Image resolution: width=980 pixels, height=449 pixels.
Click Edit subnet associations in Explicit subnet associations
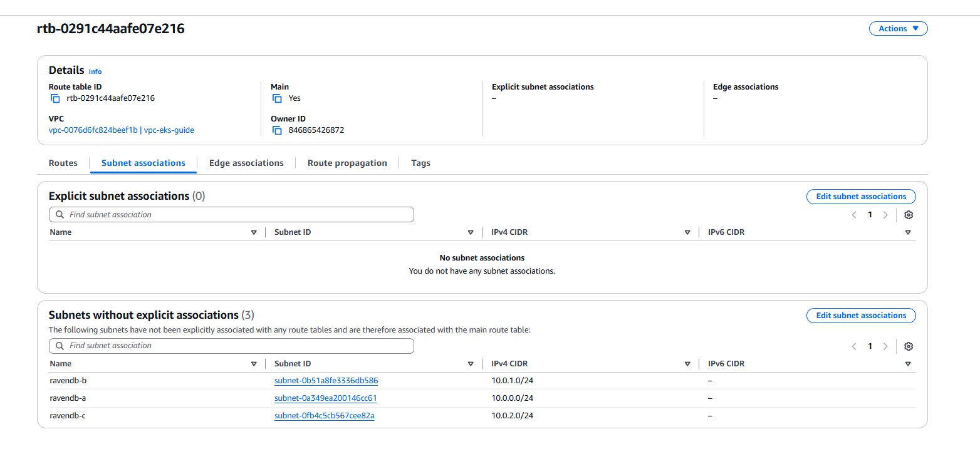[x=861, y=197]
